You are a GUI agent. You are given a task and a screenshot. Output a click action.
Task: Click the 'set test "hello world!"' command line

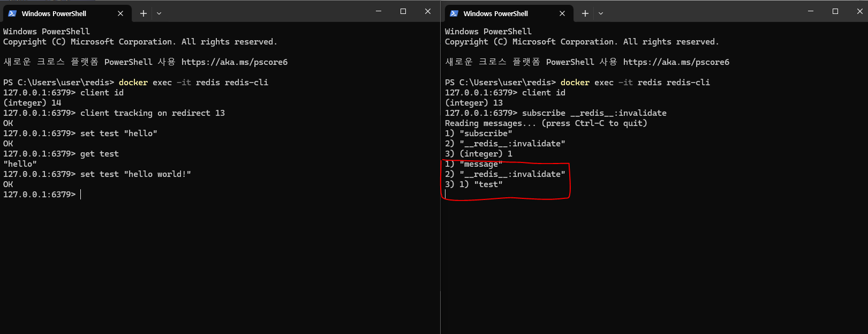pyautogui.click(x=97, y=174)
